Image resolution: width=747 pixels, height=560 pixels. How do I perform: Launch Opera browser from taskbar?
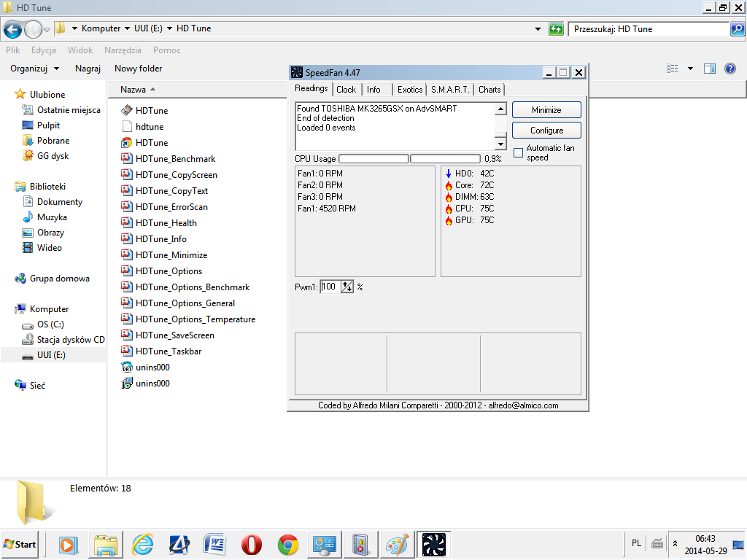pos(251,545)
